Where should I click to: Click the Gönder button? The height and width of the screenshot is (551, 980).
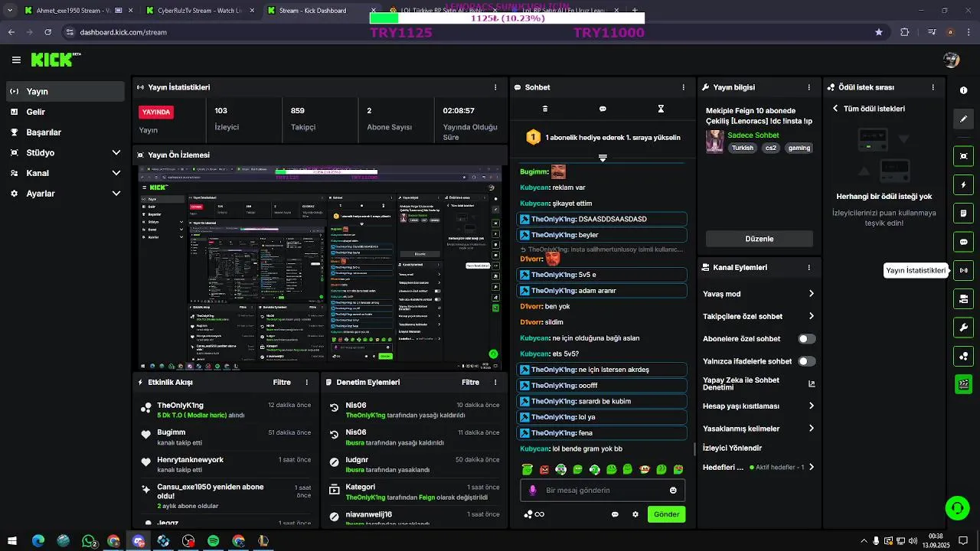[x=666, y=514]
